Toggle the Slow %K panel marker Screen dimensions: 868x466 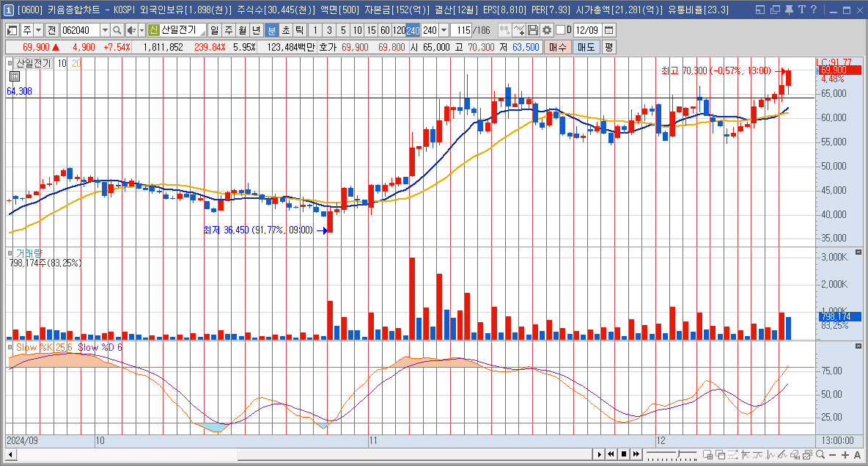tap(10, 347)
